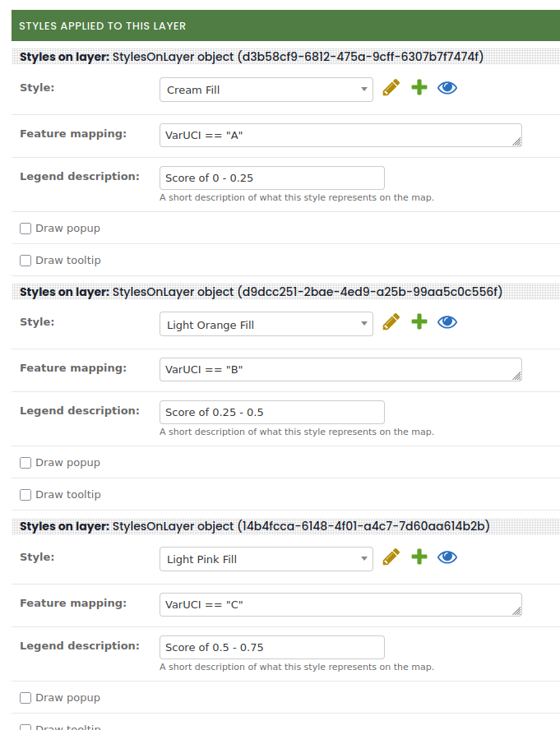View the Cream Fill style eye icon
Image resolution: width=560 pixels, height=730 pixels.
point(447,87)
